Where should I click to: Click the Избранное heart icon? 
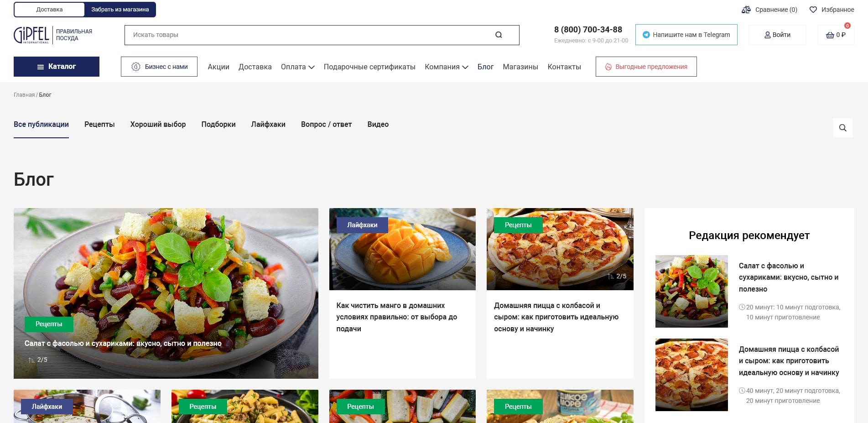pyautogui.click(x=813, y=10)
